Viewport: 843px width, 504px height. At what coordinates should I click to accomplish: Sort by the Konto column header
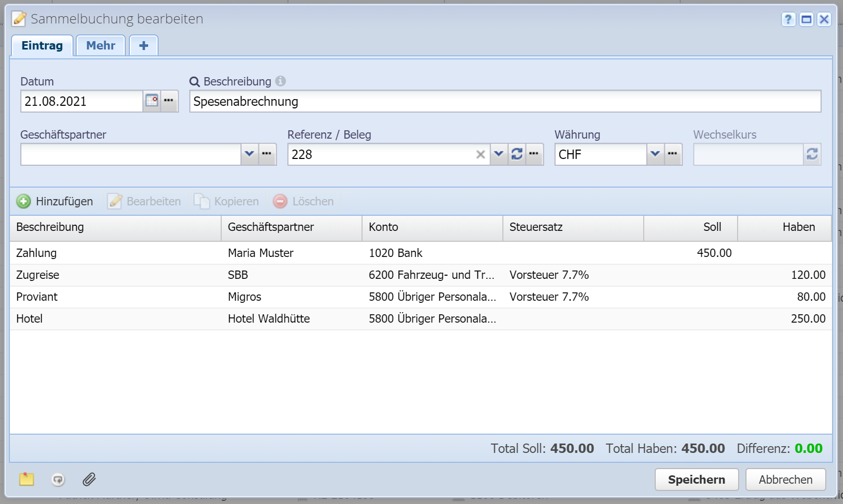[432, 227]
